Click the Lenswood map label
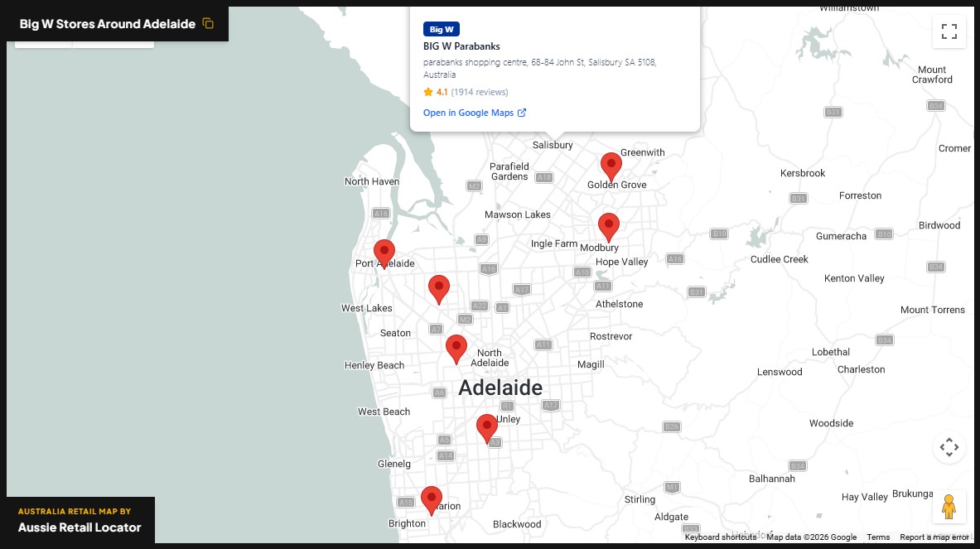 tap(780, 372)
